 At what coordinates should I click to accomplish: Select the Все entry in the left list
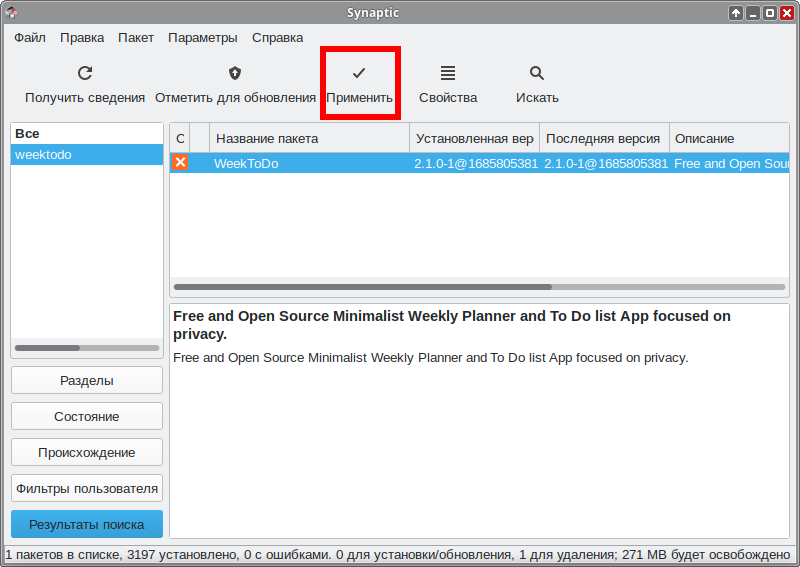(x=87, y=134)
